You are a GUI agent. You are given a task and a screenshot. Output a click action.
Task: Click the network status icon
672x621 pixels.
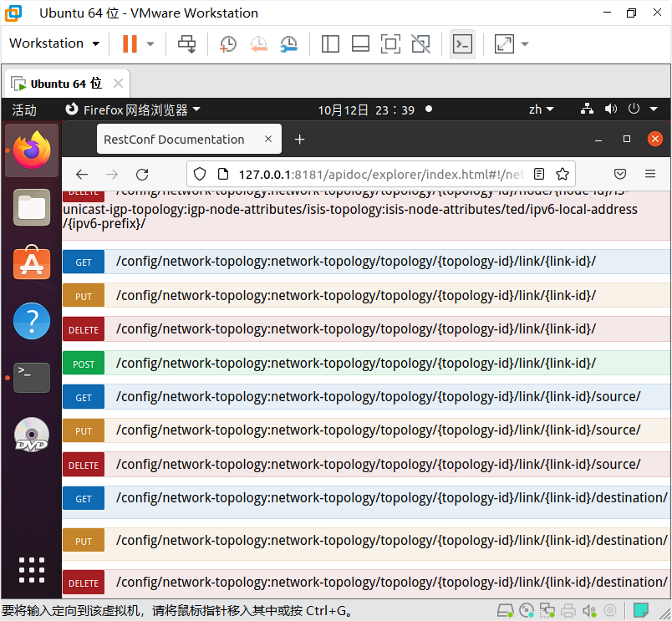pyautogui.click(x=587, y=109)
